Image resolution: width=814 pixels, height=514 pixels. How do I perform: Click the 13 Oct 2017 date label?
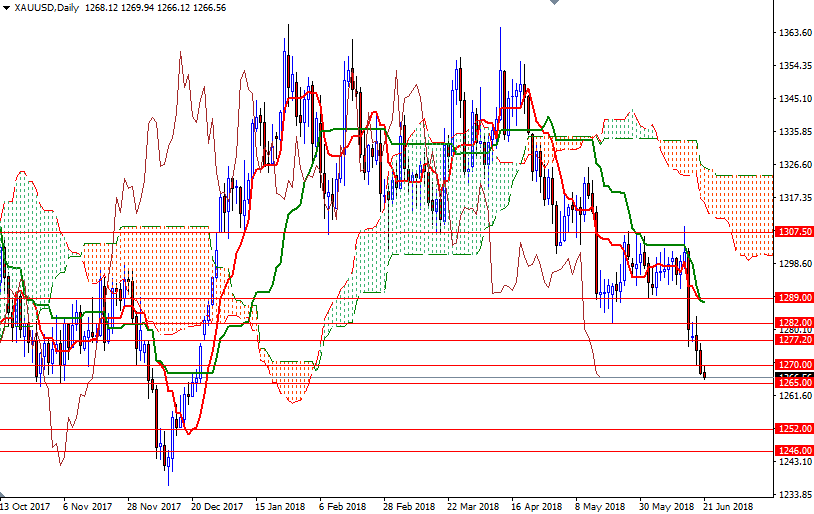(x=27, y=506)
